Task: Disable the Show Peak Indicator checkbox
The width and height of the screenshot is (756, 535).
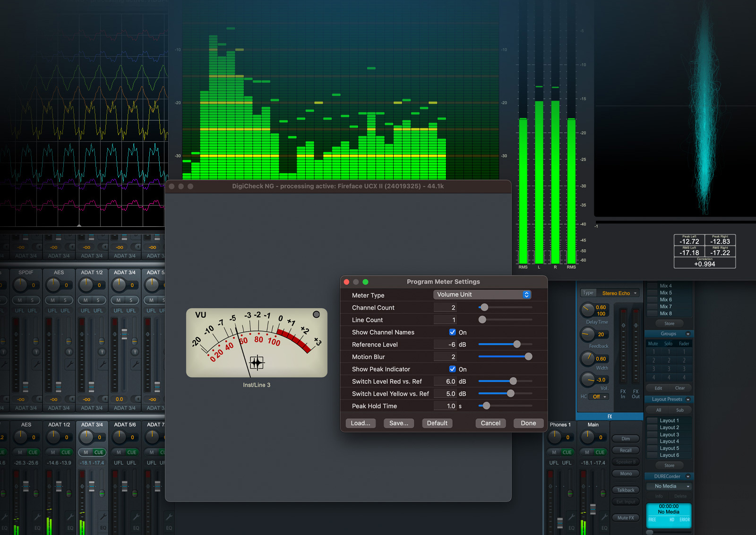Action: (x=452, y=369)
